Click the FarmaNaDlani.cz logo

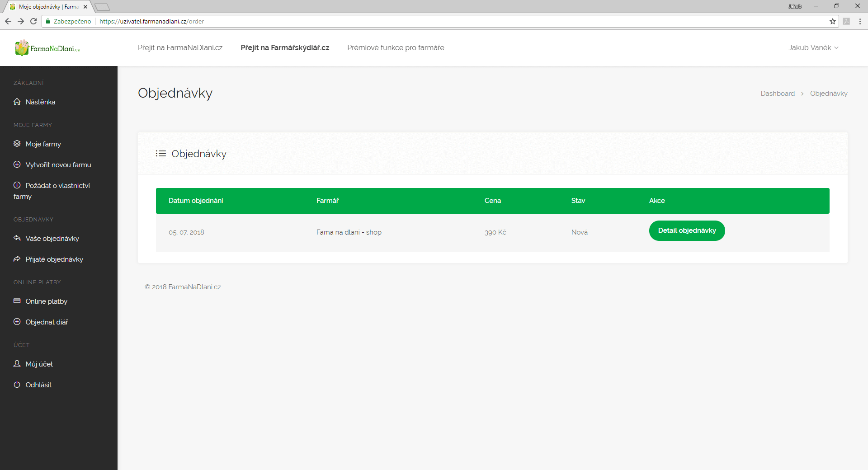pyautogui.click(x=47, y=48)
